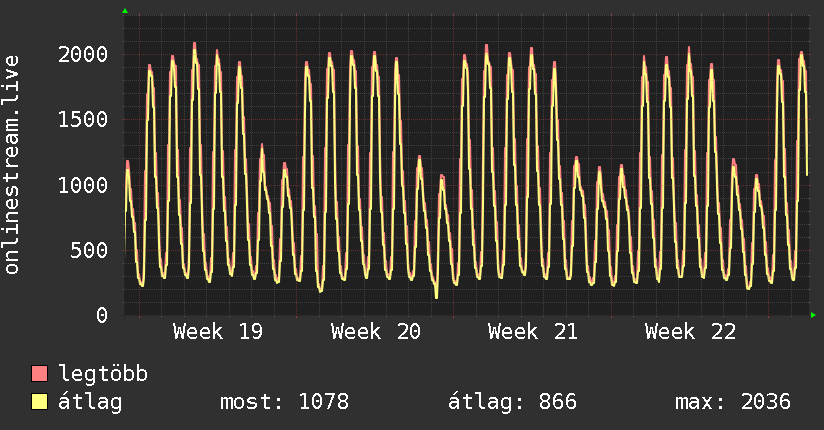Image resolution: width=824 pixels, height=430 pixels.
Task: Click the 2000 y-axis value
Action: pyautogui.click(x=83, y=54)
